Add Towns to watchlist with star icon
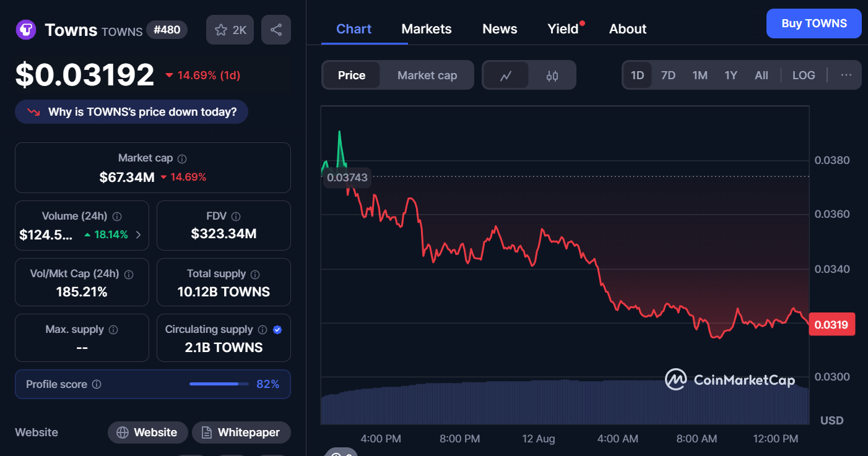Viewport: 868px width, 456px height. pos(230,30)
